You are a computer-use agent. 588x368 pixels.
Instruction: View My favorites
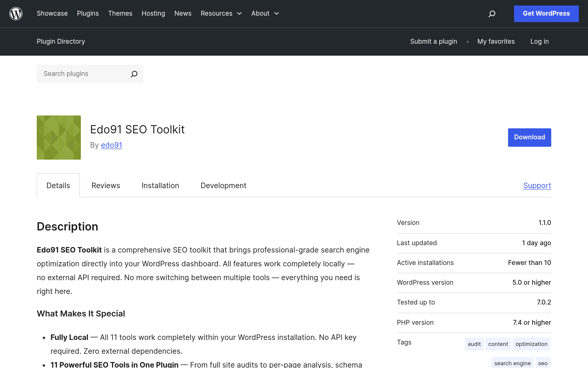tap(496, 41)
